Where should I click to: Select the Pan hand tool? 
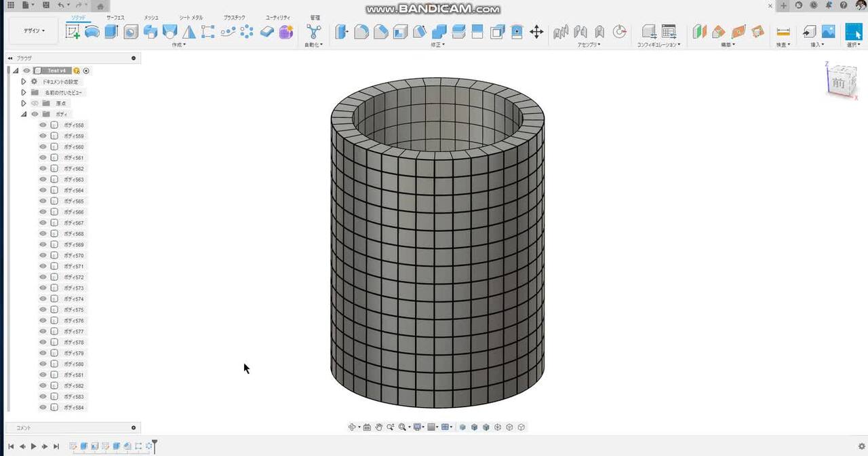(x=379, y=427)
